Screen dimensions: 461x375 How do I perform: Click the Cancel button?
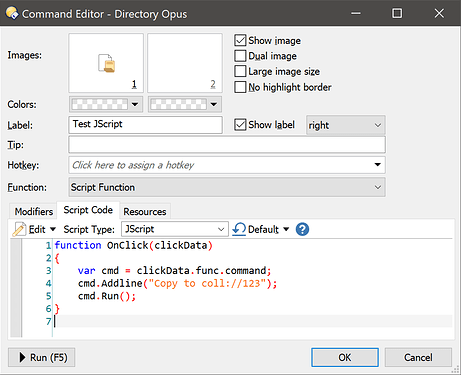pos(418,357)
